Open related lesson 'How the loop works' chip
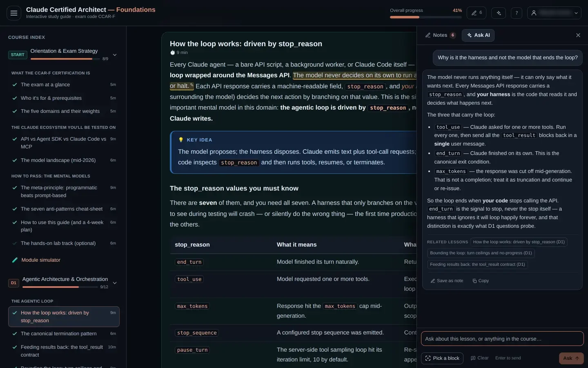The height and width of the screenshot is (368, 588). [519, 242]
